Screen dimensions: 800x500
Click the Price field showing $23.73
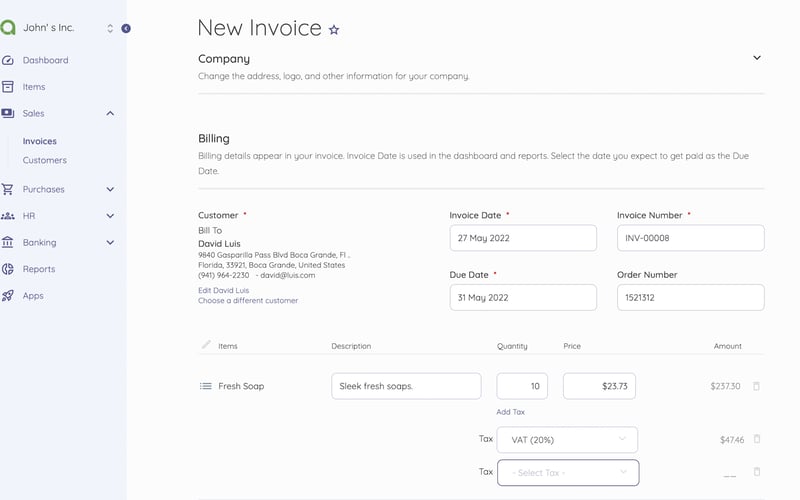(x=599, y=386)
